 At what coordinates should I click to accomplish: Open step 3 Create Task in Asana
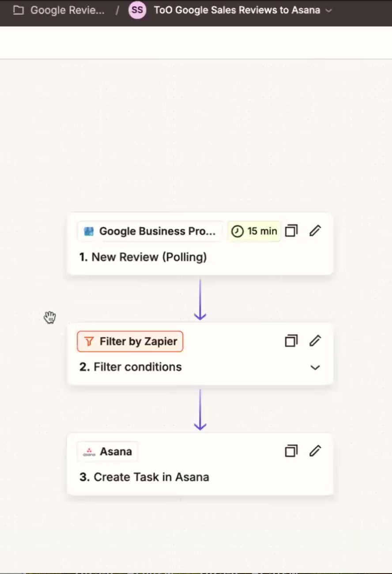(x=144, y=477)
